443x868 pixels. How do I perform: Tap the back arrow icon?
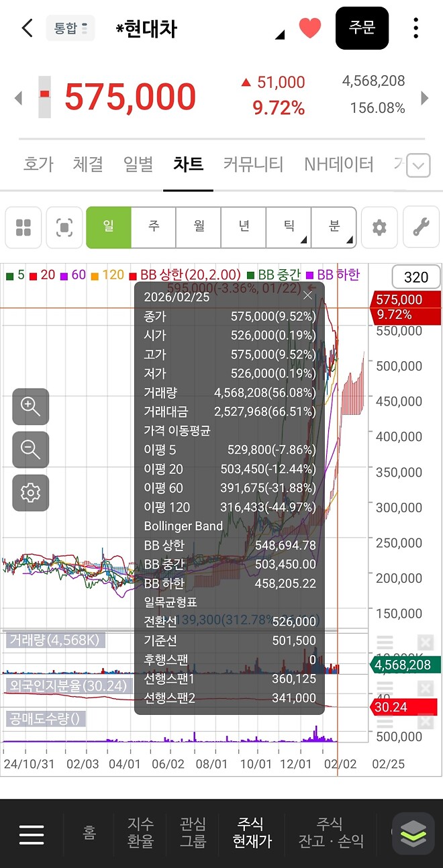pyautogui.click(x=27, y=28)
